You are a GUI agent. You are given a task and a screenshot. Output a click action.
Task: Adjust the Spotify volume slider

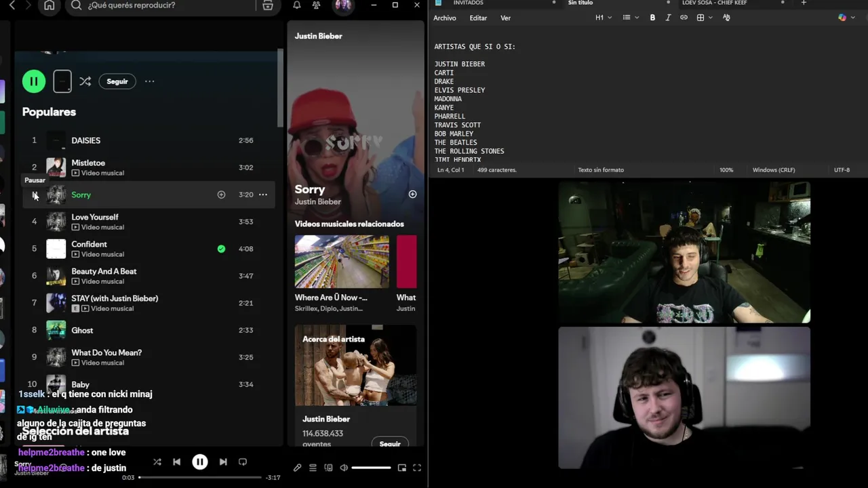[x=371, y=468]
